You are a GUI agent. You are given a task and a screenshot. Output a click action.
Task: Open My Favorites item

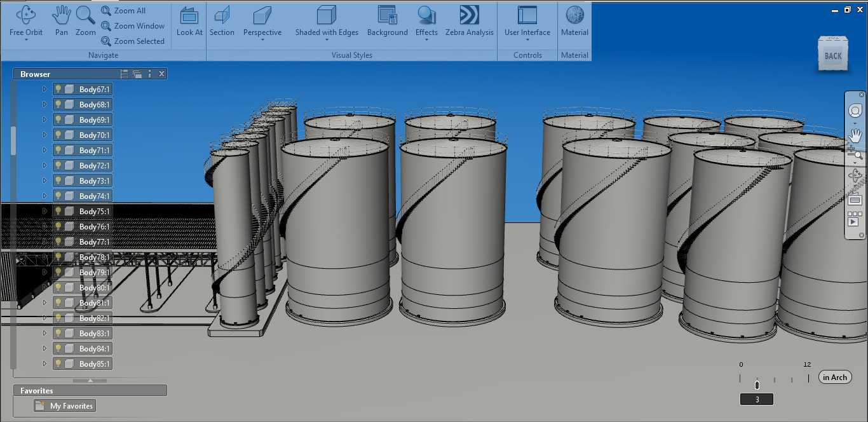click(65, 405)
